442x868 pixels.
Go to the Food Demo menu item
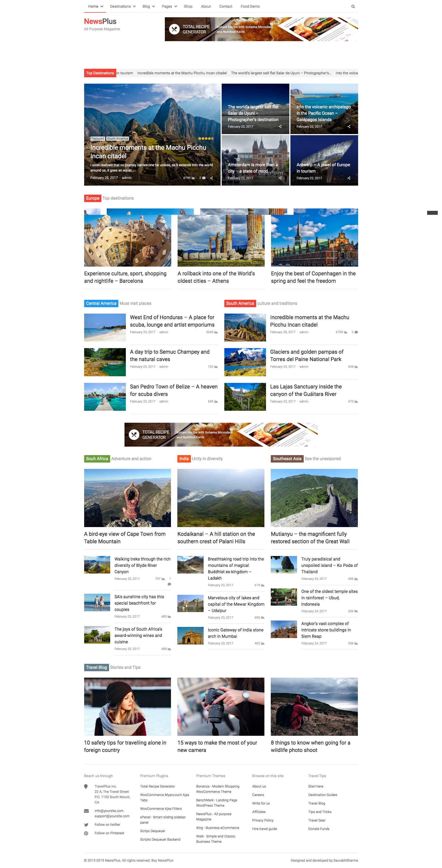pyautogui.click(x=250, y=6)
